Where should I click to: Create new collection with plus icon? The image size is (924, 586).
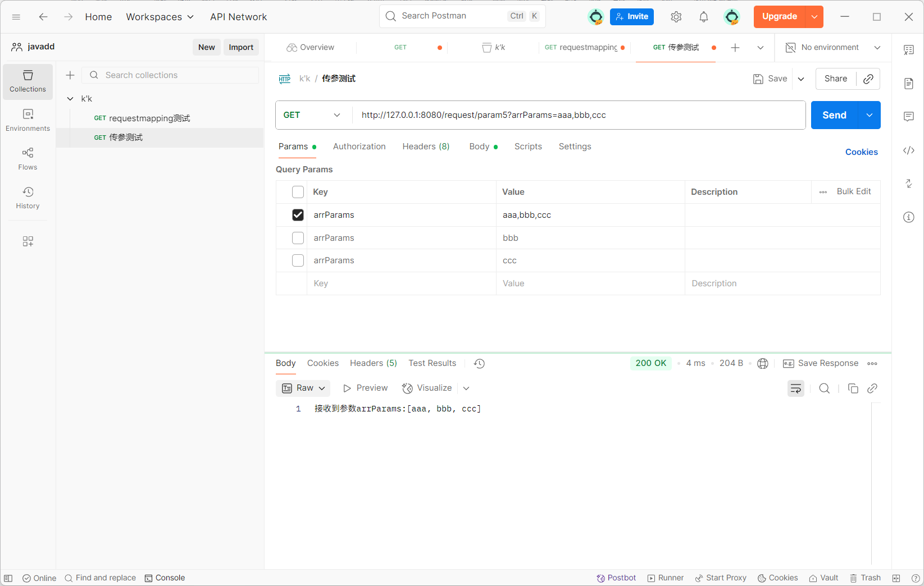click(x=70, y=75)
